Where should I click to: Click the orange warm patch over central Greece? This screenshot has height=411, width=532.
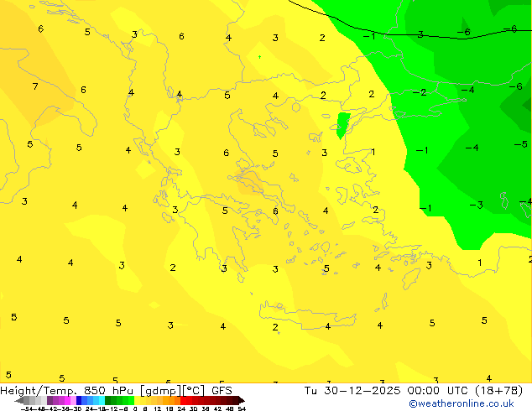[x=250, y=183]
